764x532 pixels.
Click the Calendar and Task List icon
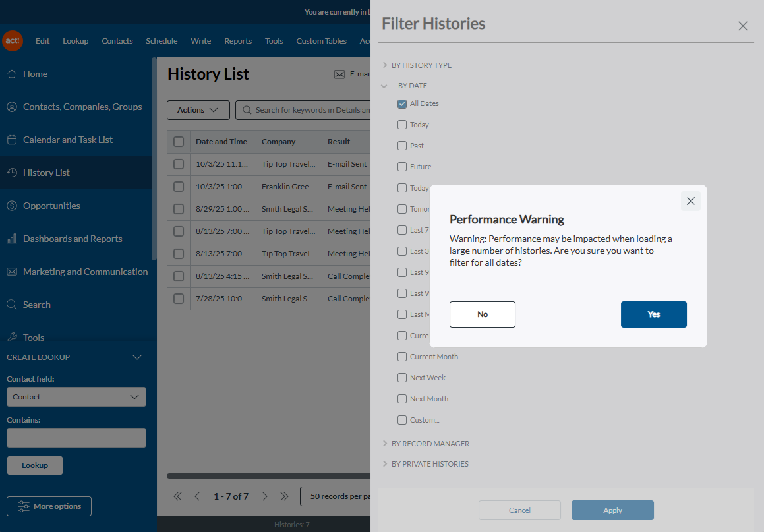12,140
